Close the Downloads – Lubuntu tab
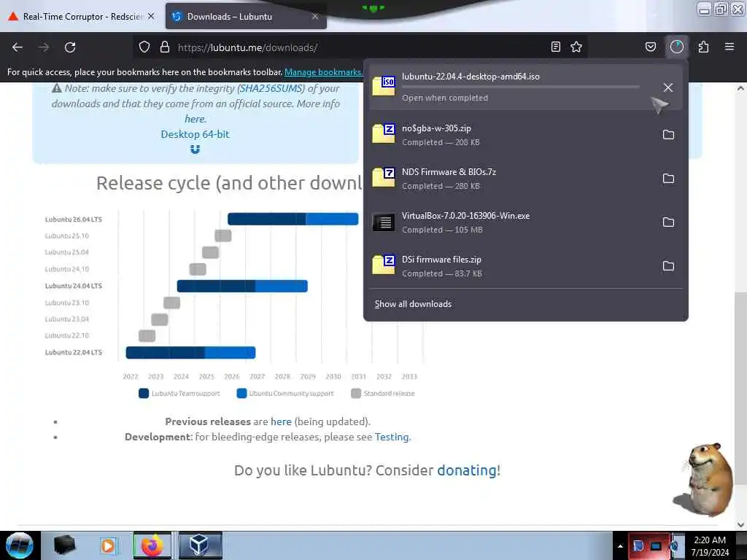747x560 pixels. coord(315,16)
